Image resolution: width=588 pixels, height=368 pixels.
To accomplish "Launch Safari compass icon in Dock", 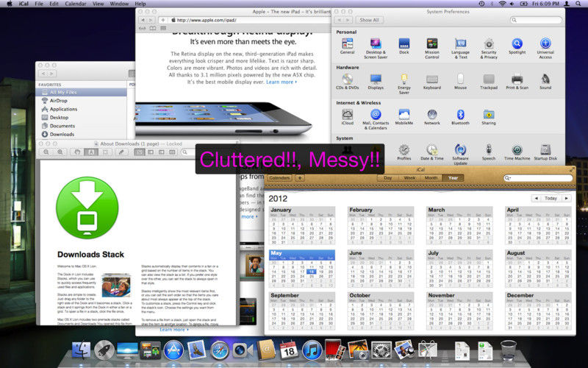I will click(x=219, y=351).
